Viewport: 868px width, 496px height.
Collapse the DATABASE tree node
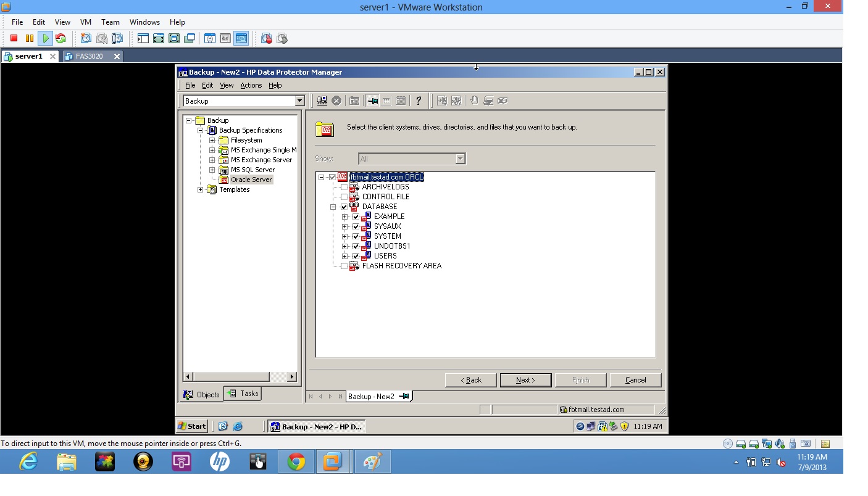(334, 207)
